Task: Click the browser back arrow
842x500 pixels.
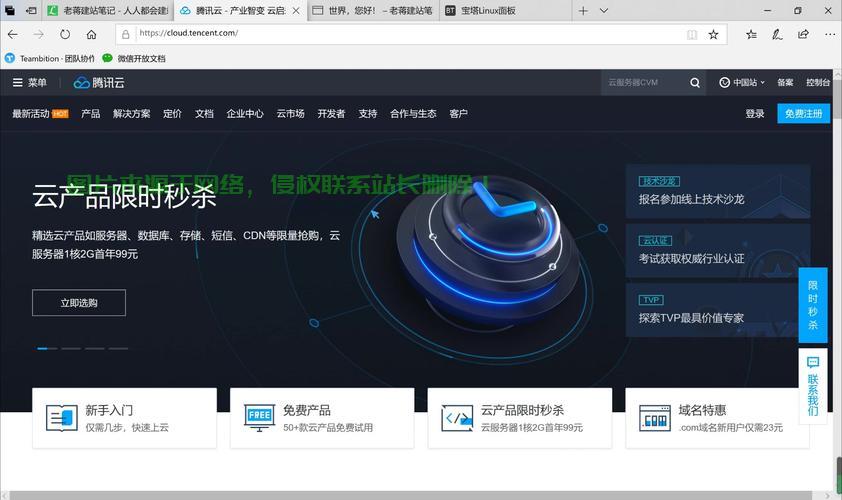Action: 13,34
